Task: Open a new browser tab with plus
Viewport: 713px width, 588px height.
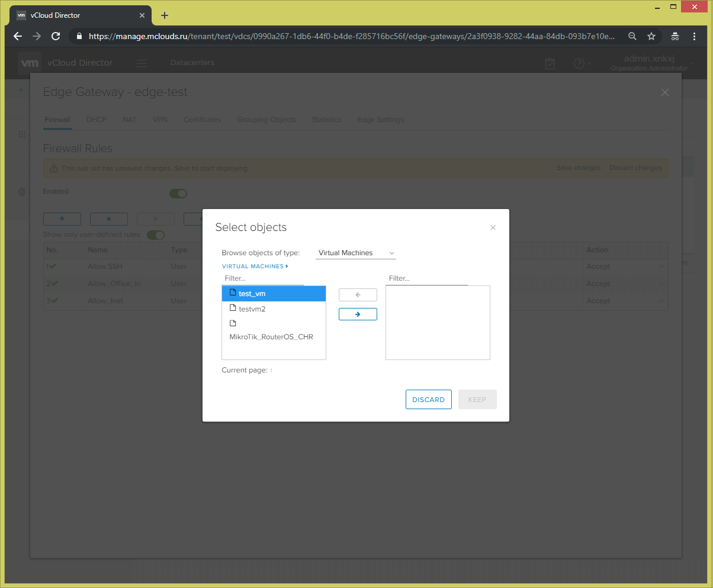Action: pos(165,15)
